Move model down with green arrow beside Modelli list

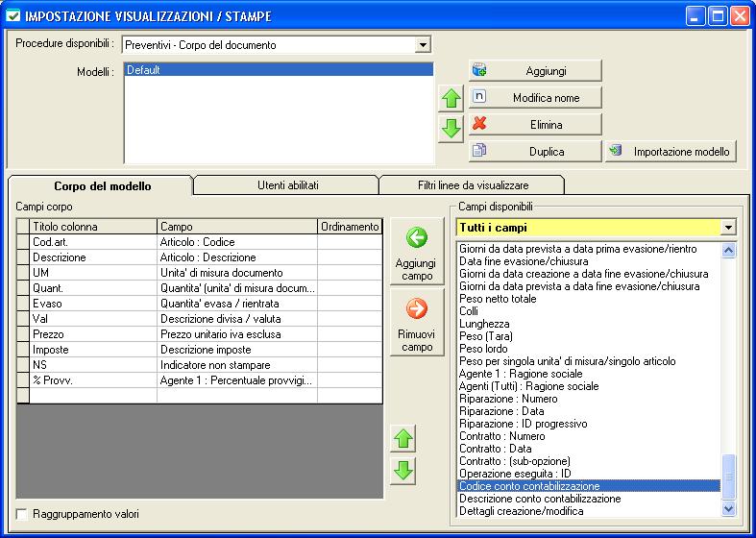click(451, 129)
